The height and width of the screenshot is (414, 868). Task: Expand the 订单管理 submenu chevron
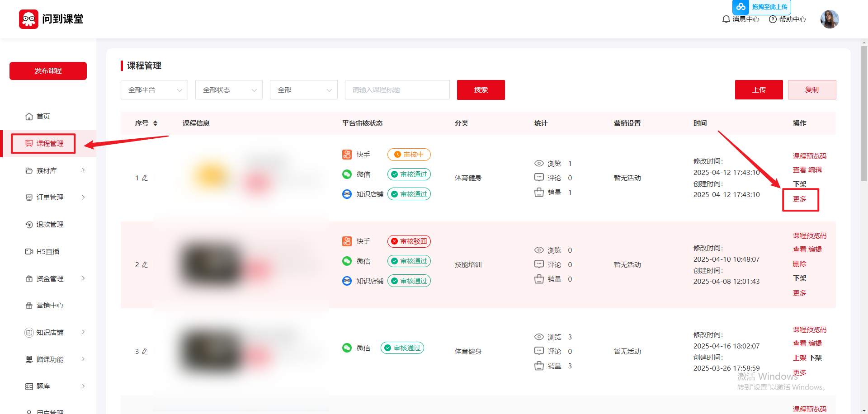83,198
